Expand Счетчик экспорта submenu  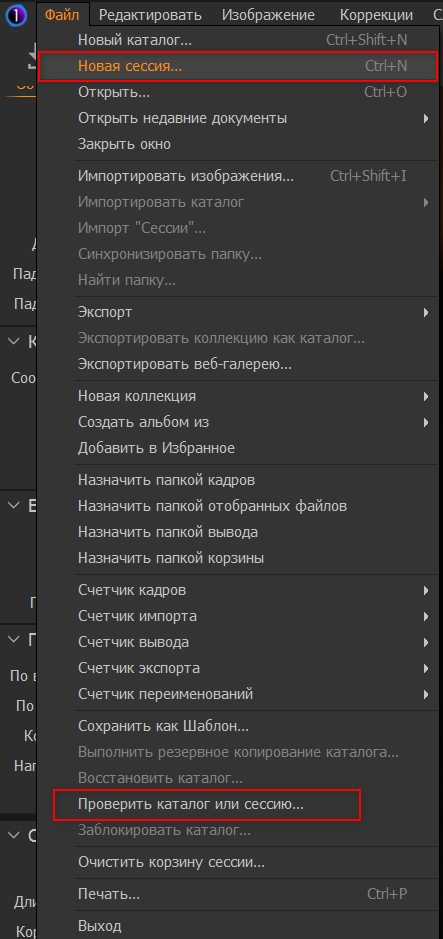237,668
